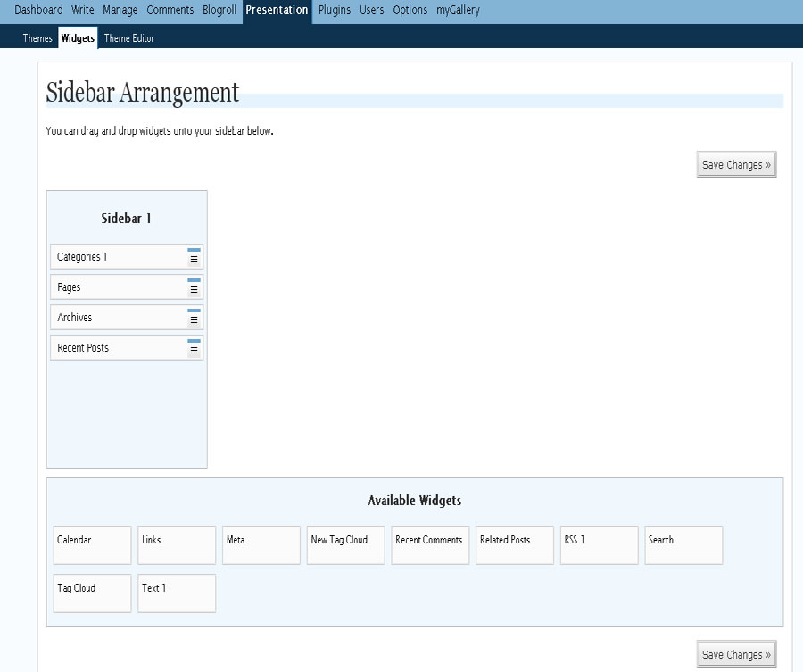Select the New Tag Cloud widget
The height and width of the screenshot is (672, 803).
tap(345, 545)
